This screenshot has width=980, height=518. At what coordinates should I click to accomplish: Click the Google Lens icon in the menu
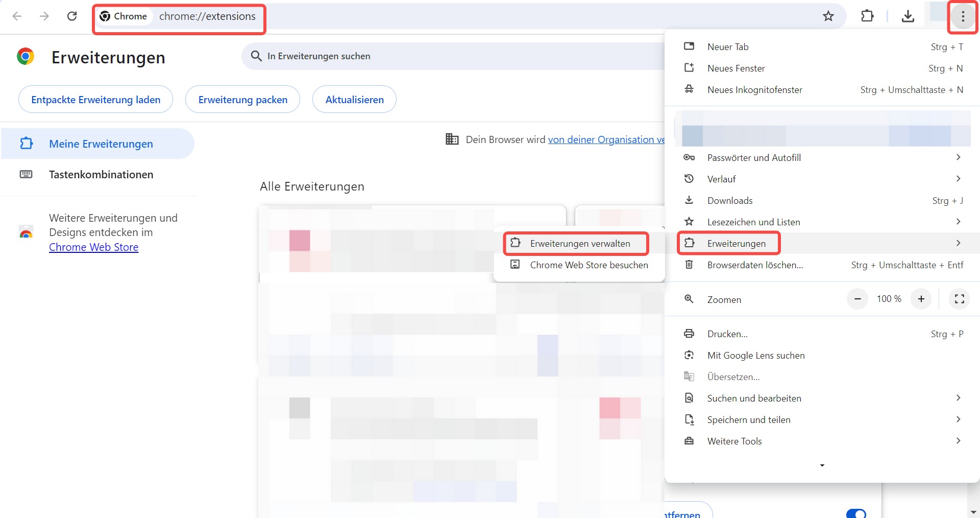(x=689, y=355)
